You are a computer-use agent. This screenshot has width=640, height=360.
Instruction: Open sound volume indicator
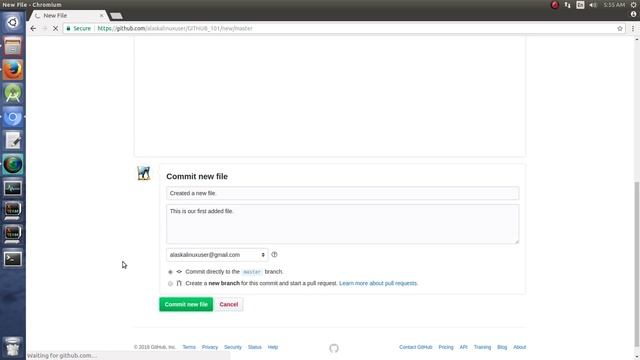(593, 5)
